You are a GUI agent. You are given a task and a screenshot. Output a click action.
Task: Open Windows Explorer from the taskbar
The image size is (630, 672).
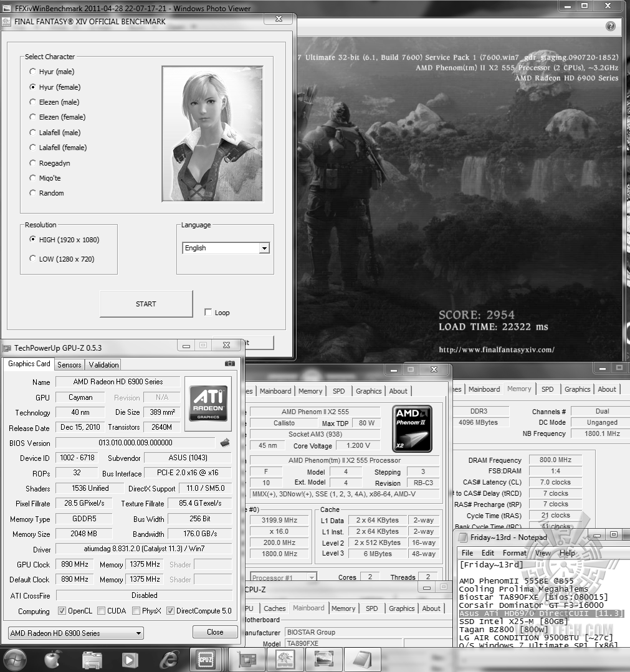pyautogui.click(x=92, y=660)
